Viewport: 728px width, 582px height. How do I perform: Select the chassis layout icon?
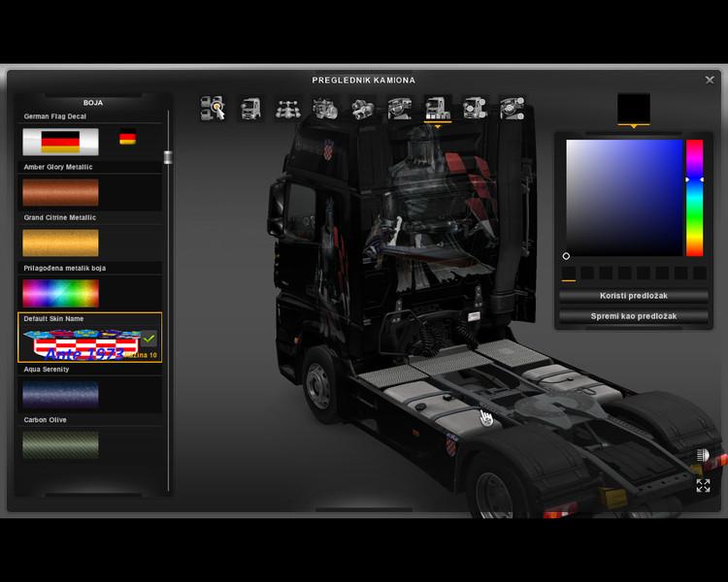click(x=286, y=109)
